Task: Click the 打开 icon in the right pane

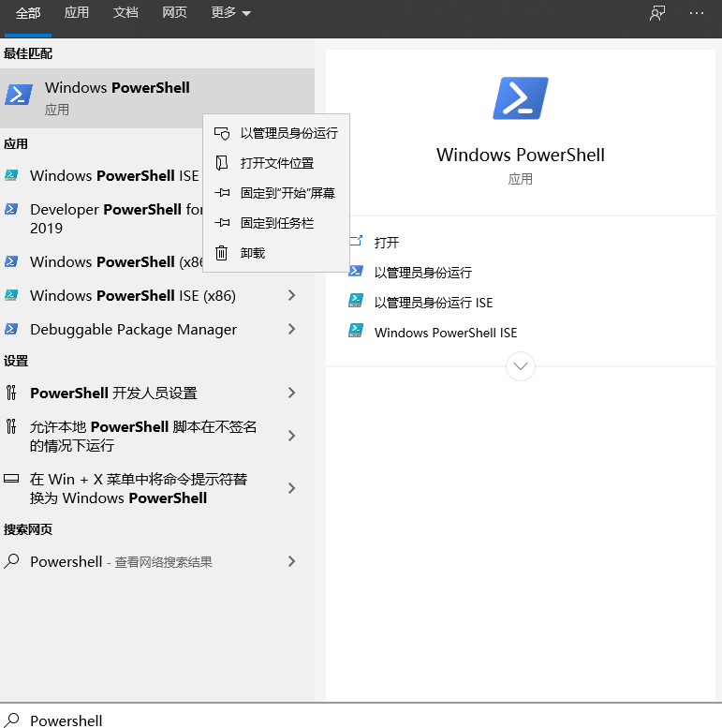Action: (356, 241)
